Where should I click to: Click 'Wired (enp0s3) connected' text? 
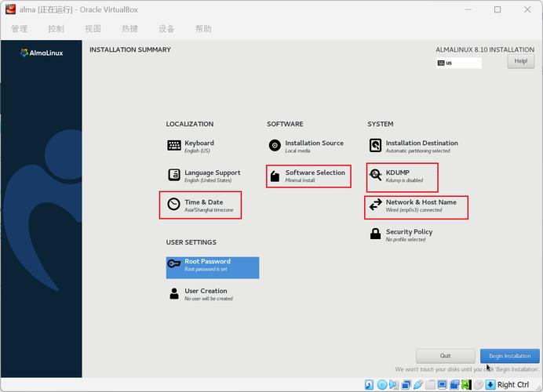click(x=414, y=210)
